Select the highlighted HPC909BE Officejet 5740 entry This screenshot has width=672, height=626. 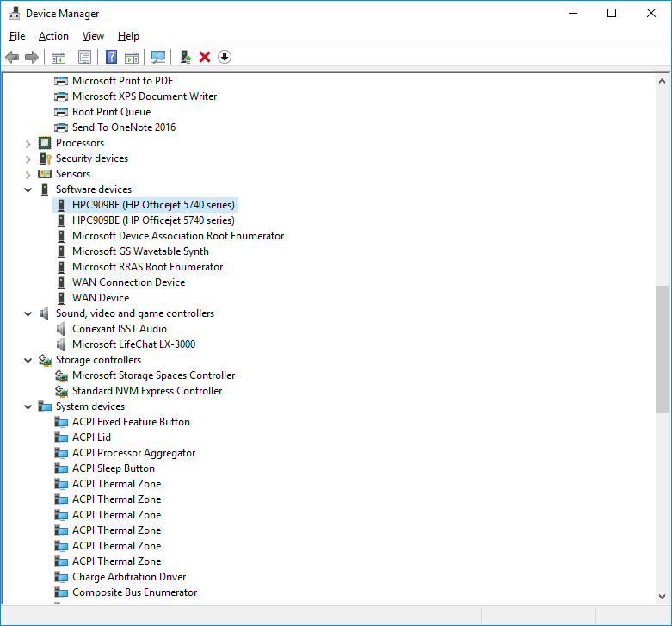click(153, 205)
